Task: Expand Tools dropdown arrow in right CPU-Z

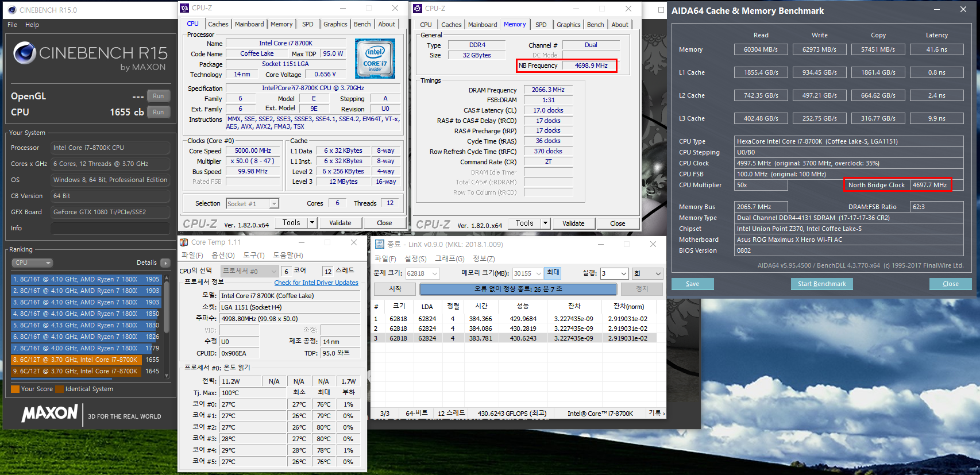Action: coord(545,223)
